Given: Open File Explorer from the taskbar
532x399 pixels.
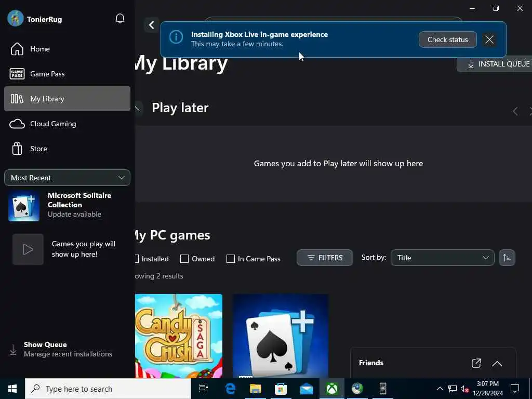Looking at the screenshot, I should [256, 389].
